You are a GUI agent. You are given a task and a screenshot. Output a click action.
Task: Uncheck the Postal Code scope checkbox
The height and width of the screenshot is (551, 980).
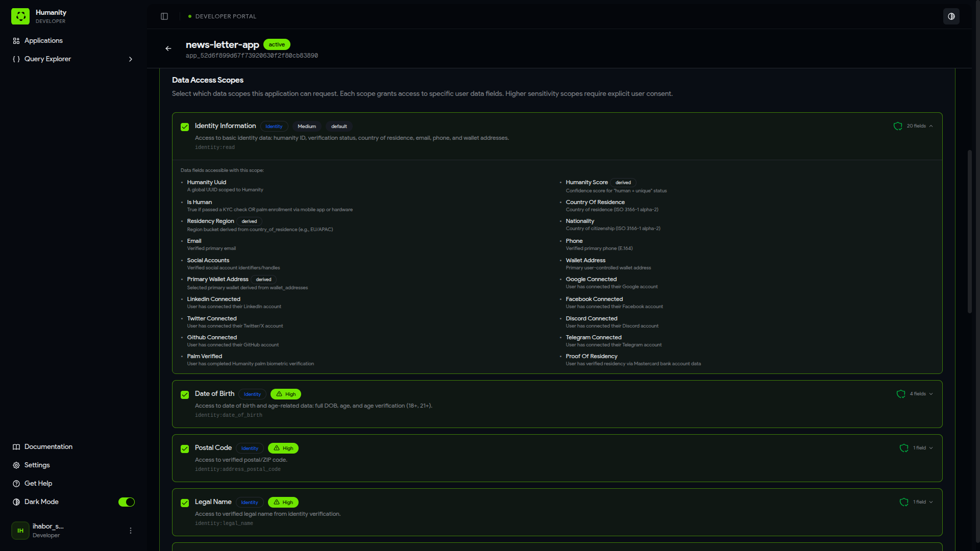(185, 449)
